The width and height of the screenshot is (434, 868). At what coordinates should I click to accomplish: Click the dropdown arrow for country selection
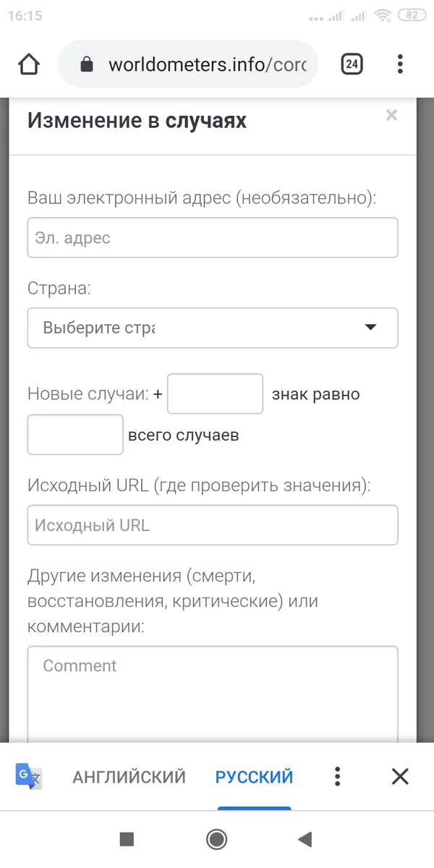click(x=370, y=328)
